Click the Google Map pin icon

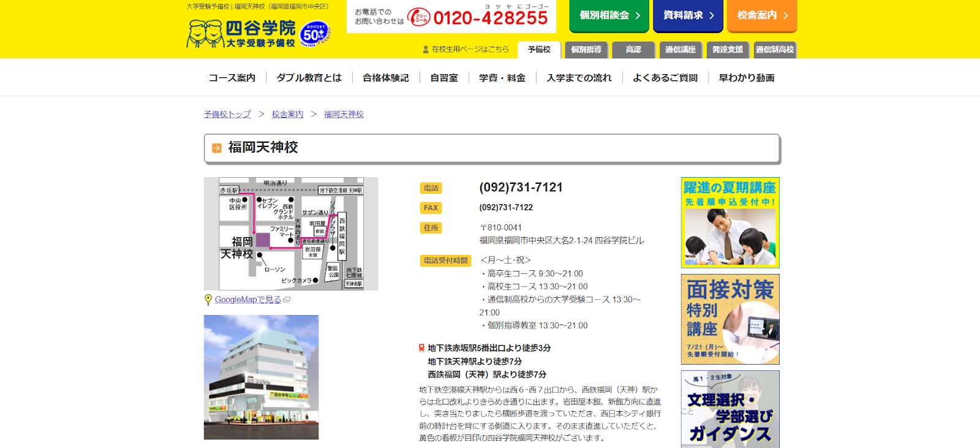(x=208, y=300)
